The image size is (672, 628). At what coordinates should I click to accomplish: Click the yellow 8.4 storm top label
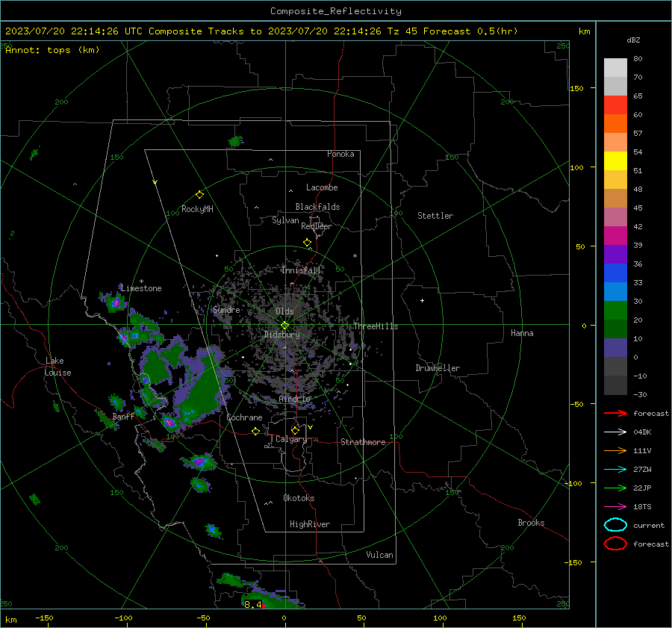pyautogui.click(x=253, y=604)
